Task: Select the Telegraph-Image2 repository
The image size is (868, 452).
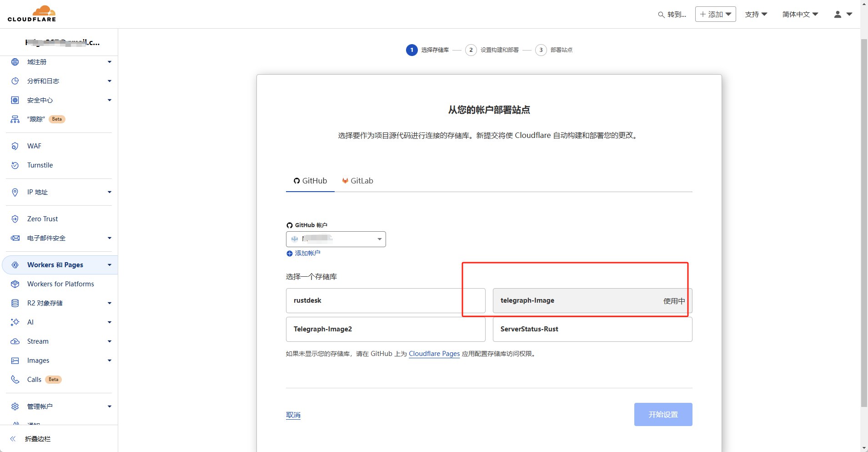Action: [386, 329]
